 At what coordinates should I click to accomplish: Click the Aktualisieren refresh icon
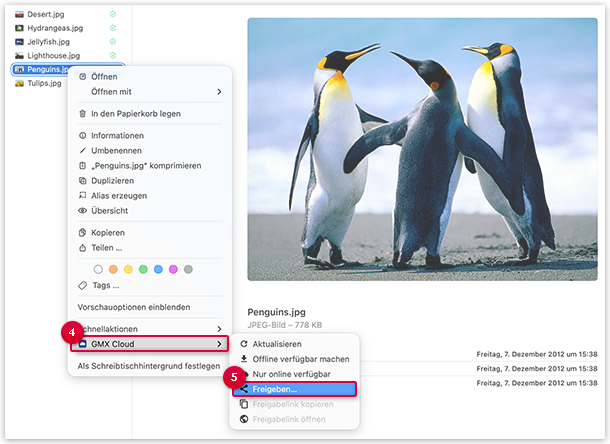[x=244, y=344]
